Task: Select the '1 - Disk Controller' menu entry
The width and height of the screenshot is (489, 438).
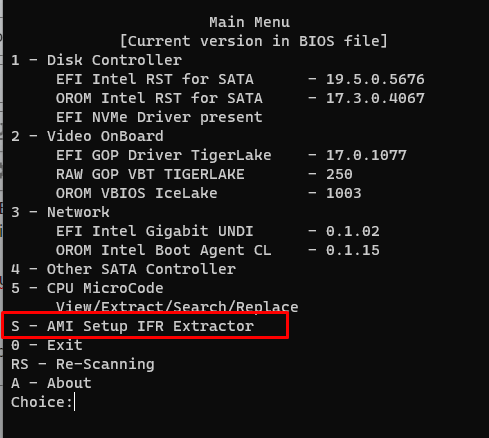Action: pos(96,60)
